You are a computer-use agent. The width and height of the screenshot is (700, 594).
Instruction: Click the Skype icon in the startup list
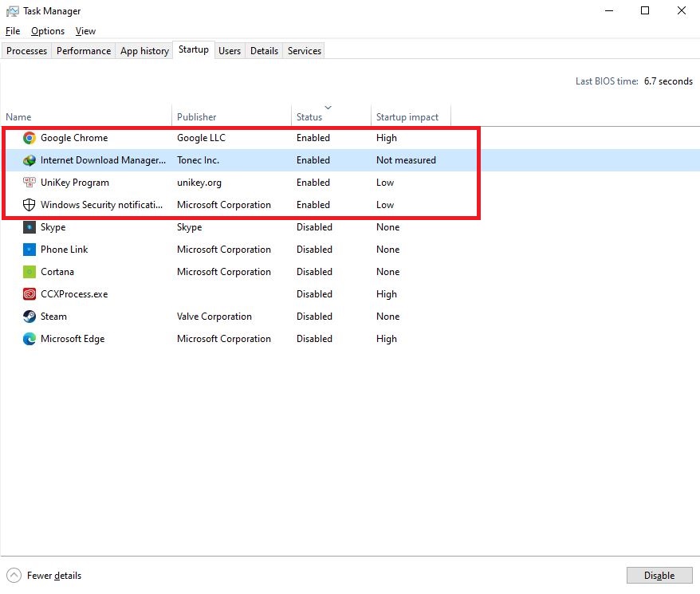[29, 227]
